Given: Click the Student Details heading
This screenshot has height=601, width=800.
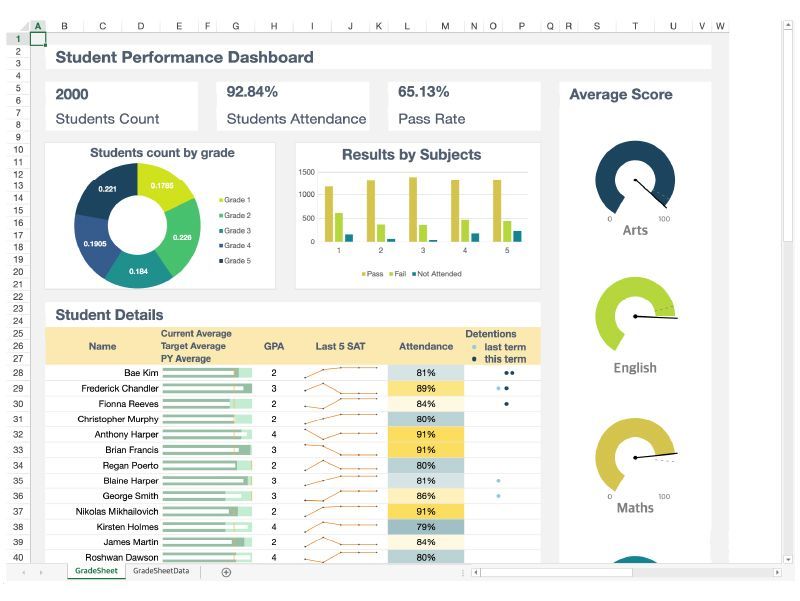Looking at the screenshot, I should 109,315.
